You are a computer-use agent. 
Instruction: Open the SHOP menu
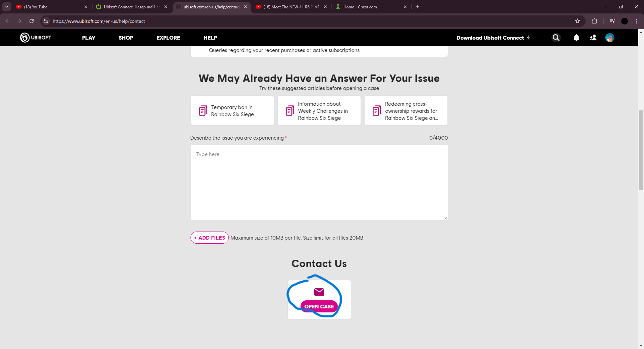126,38
